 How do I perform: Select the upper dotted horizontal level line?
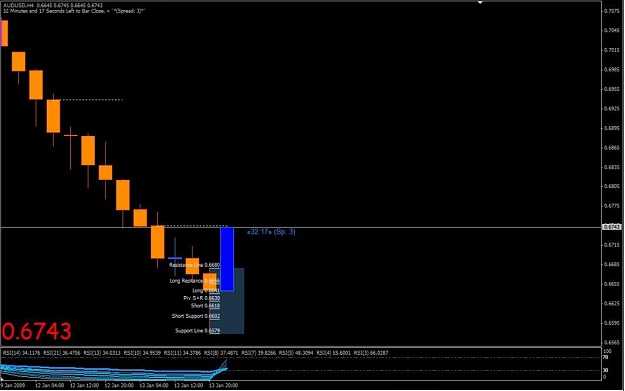coord(91,99)
